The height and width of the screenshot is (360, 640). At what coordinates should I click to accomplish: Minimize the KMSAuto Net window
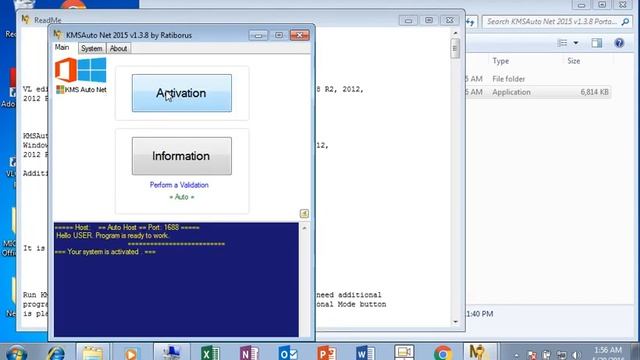258,36
